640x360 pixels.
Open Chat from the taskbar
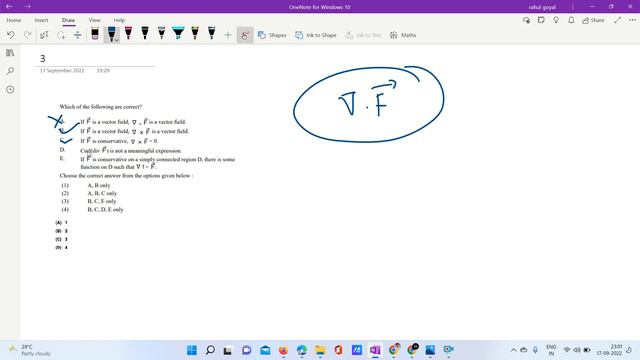(247, 350)
